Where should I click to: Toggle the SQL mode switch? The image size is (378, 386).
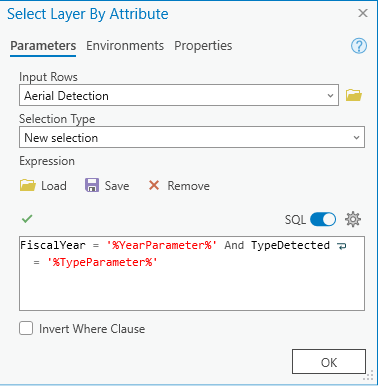tap(323, 219)
